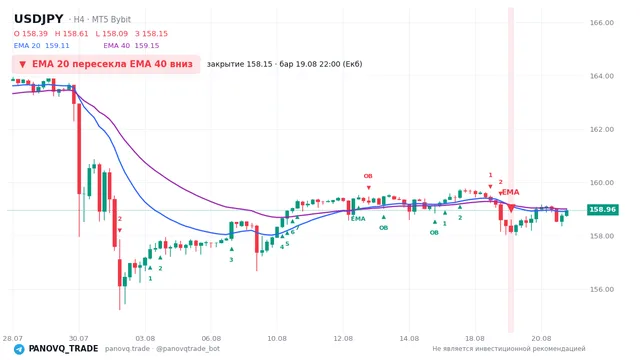640x360 pixels.
Task: Click the 14.08 date axis label
Action: 409,338
